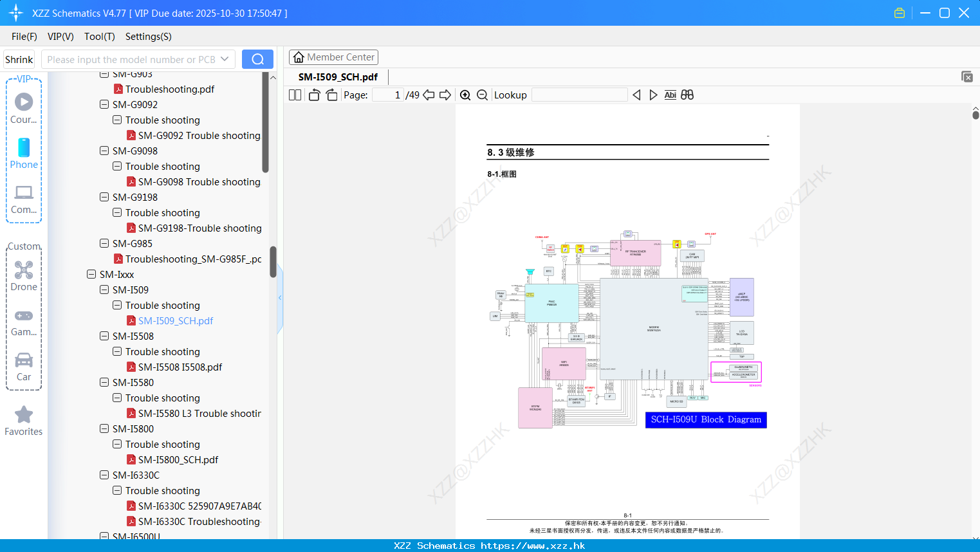
Task: Go to the next page arrow
Action: tap(445, 95)
